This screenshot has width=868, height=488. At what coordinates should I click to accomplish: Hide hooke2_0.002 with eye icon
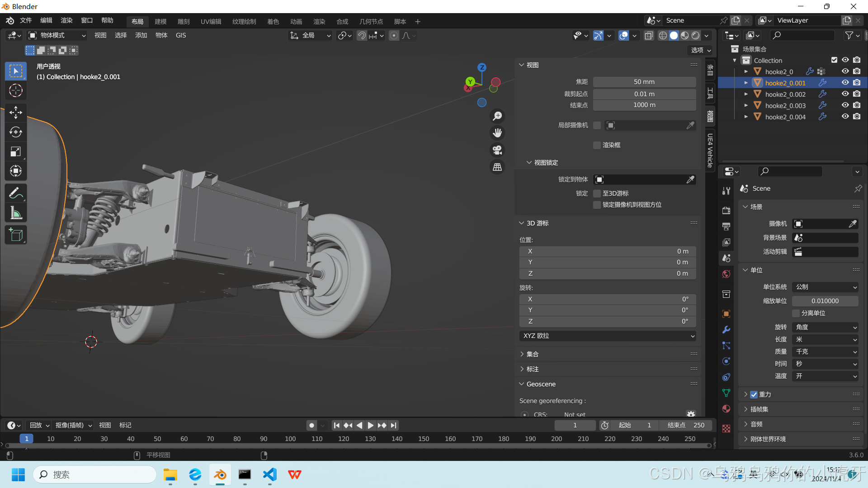845,94
